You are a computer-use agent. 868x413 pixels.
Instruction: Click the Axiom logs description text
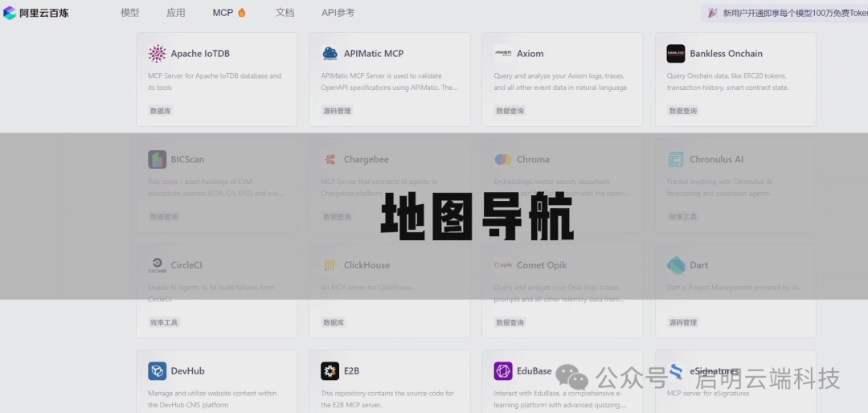pyautogui.click(x=560, y=82)
